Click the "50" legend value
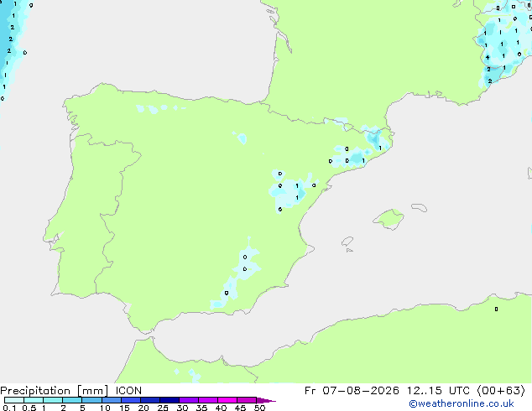This screenshot has width=532, height=411. (259, 408)
